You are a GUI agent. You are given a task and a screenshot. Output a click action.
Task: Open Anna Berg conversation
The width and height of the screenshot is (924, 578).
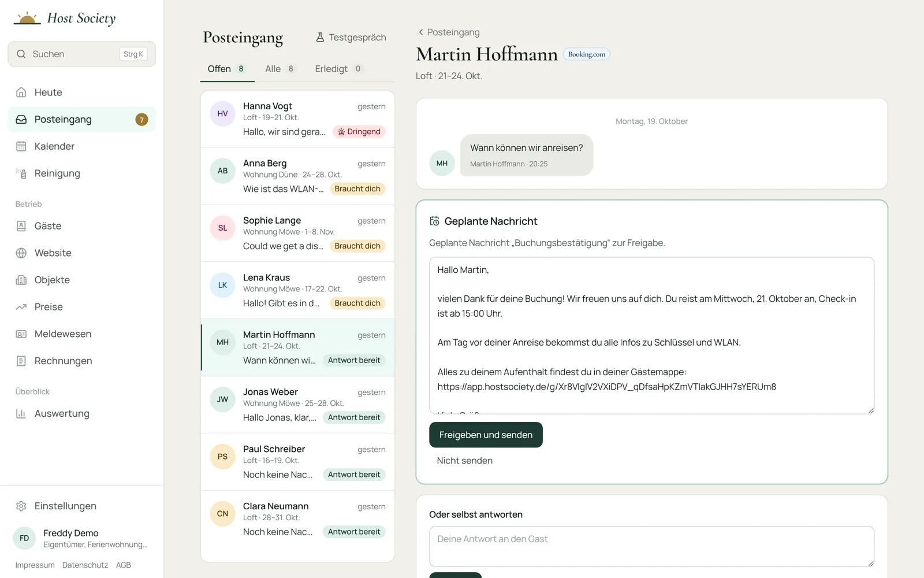tap(297, 176)
